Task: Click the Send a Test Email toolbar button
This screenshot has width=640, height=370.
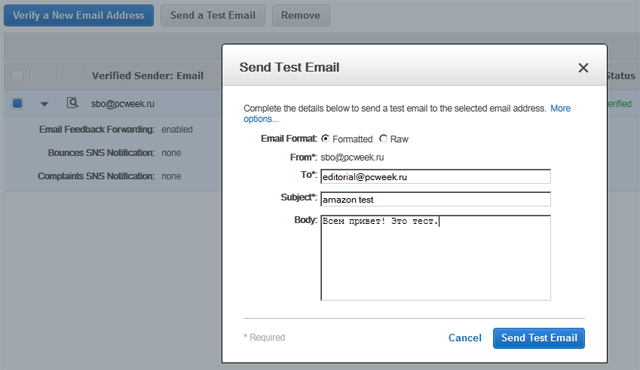Action: (213, 16)
